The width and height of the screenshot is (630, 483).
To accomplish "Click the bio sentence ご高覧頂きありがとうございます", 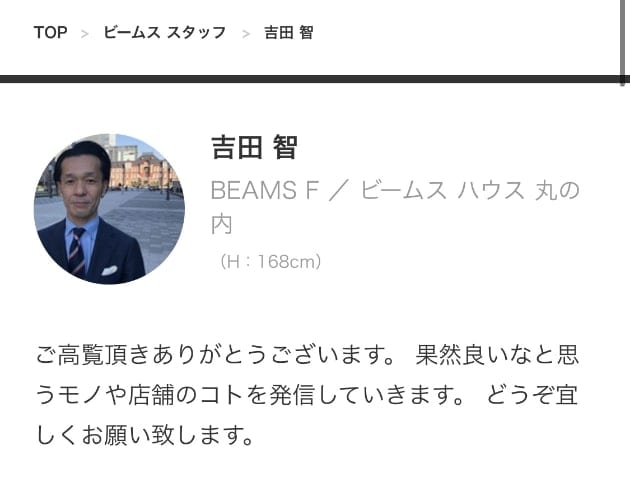I will (x=215, y=355).
